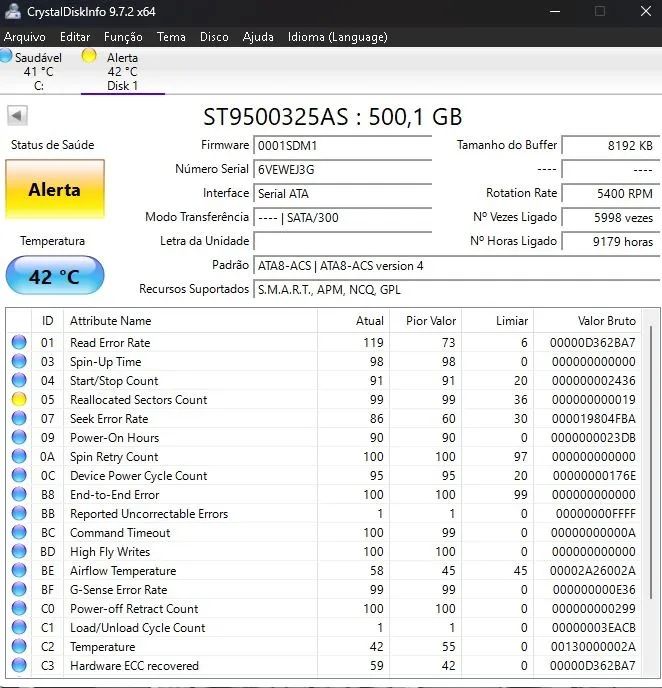
Task: Click the blue status icon for Read Error Rate
Action: (x=19, y=342)
